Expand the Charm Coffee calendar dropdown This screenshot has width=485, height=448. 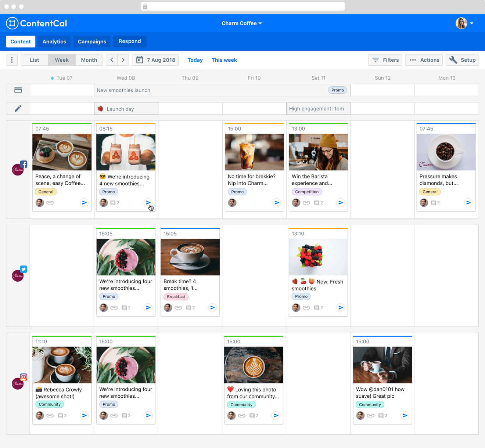(x=241, y=23)
